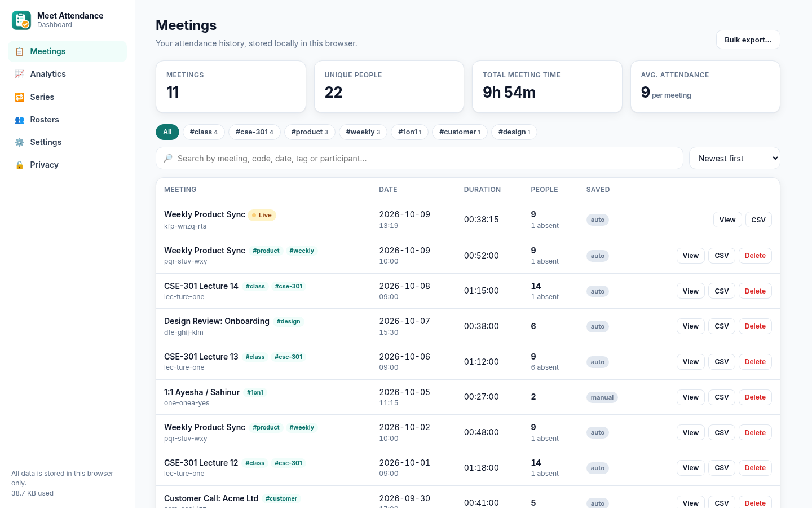
Task: Filter by the #customer tag chip
Action: point(460,132)
